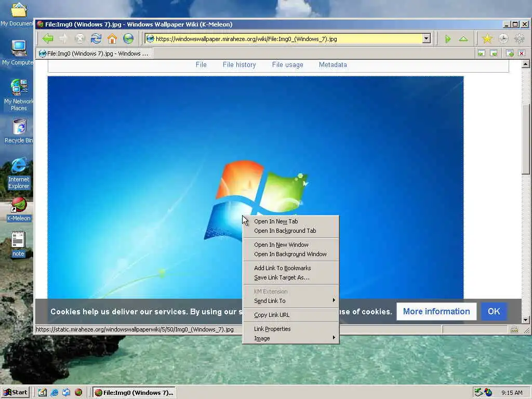Click the vertical scrollbar thumb
Screen dimensions: 532x399
526,139
